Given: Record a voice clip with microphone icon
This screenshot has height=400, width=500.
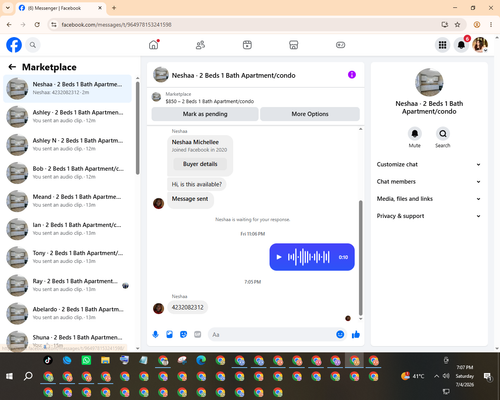Looking at the screenshot, I should pyautogui.click(x=155, y=334).
